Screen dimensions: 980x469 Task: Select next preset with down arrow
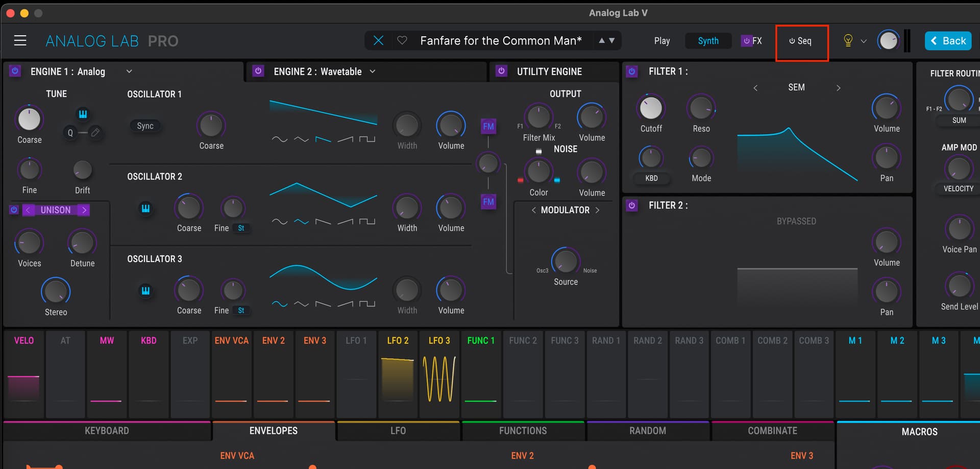point(612,40)
